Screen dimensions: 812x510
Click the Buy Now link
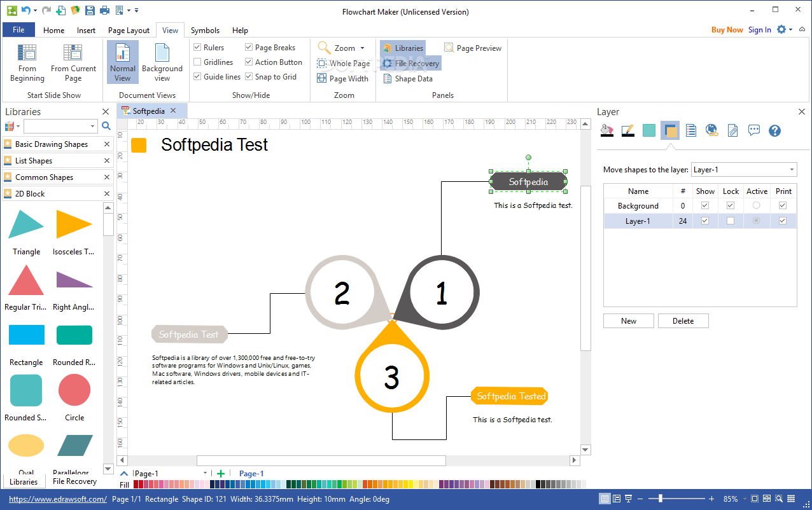tap(727, 30)
